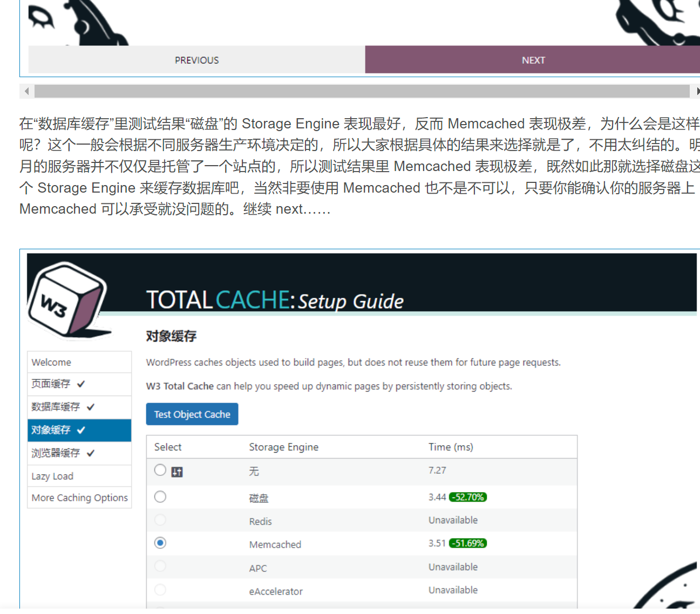The width and height of the screenshot is (700, 614).
Task: Click the checkmark next to 浏览器缓存
Action: click(91, 453)
